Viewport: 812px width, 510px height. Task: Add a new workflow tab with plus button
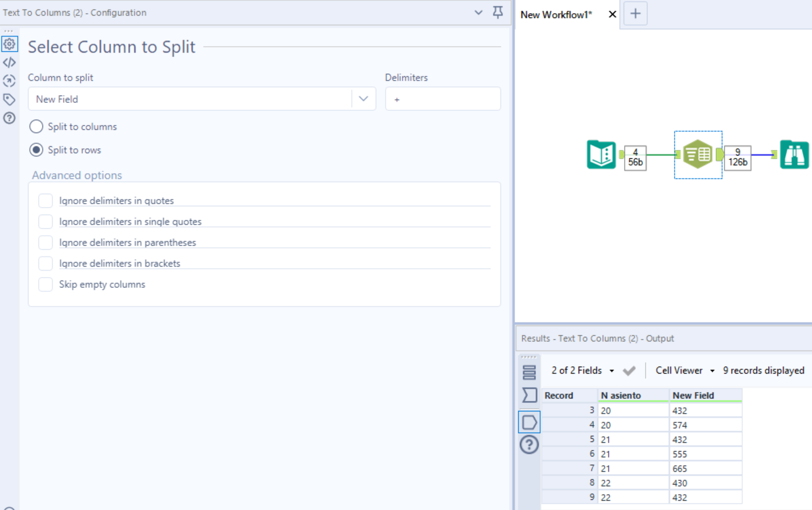click(x=635, y=14)
